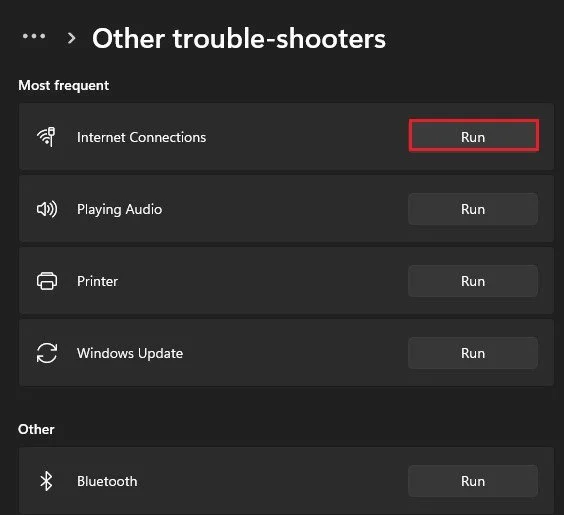Run the Bluetooth troubleshooter

point(473,481)
